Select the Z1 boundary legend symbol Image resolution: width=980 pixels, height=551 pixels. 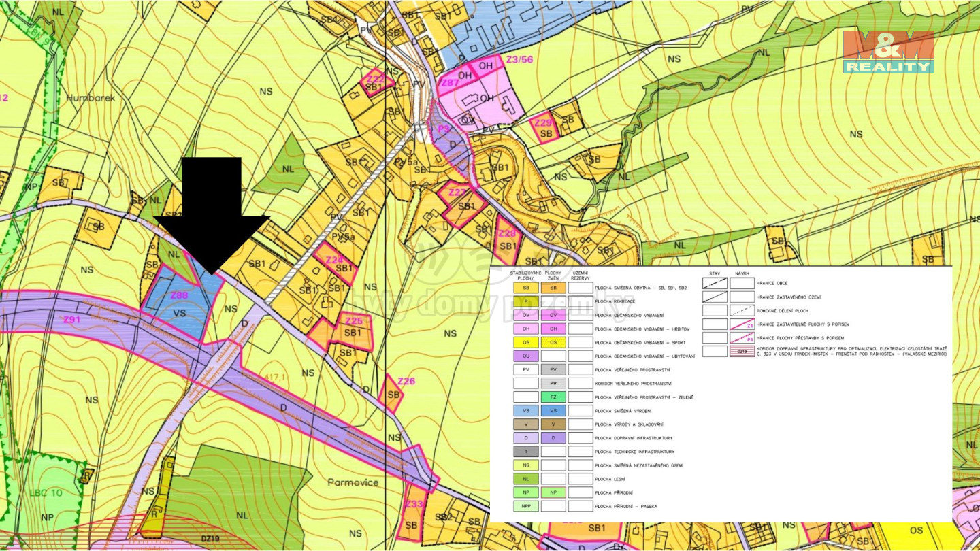click(742, 324)
